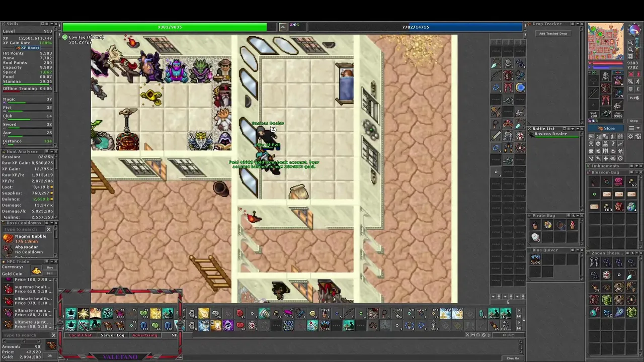The width and height of the screenshot is (644, 362).
Task: Click the green health bar
Action: pos(170,27)
